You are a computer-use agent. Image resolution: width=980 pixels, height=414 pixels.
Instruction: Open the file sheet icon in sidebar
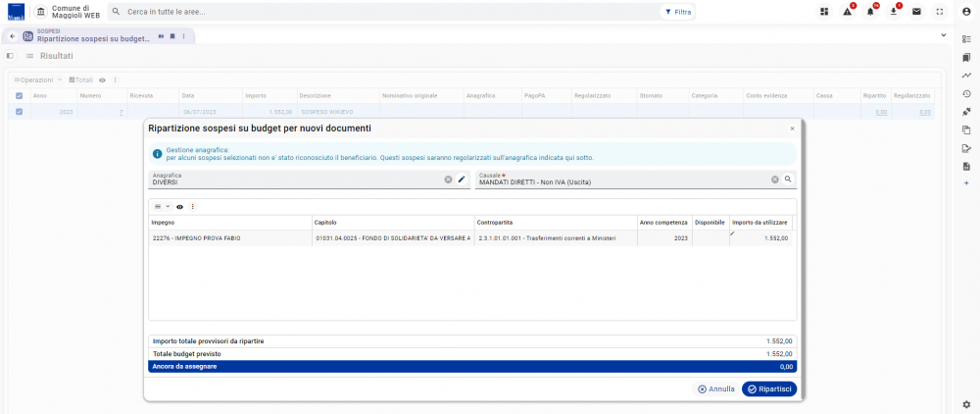966,167
